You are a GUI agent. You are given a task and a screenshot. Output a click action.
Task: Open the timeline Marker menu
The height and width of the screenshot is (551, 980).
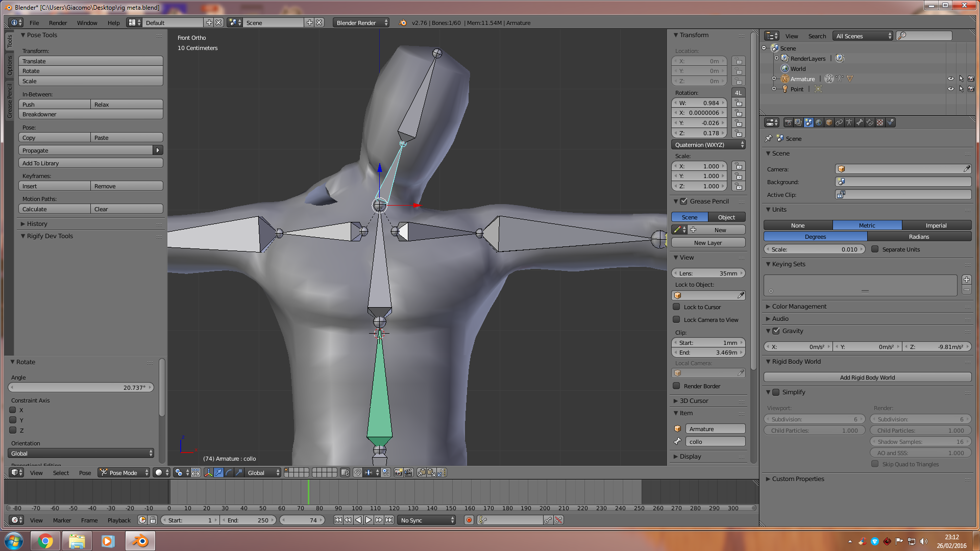coord(62,520)
